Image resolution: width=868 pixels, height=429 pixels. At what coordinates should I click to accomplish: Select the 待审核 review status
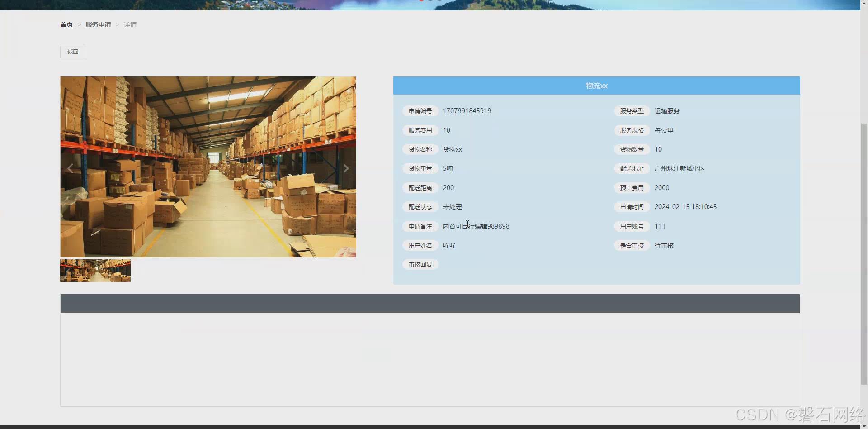coord(664,245)
